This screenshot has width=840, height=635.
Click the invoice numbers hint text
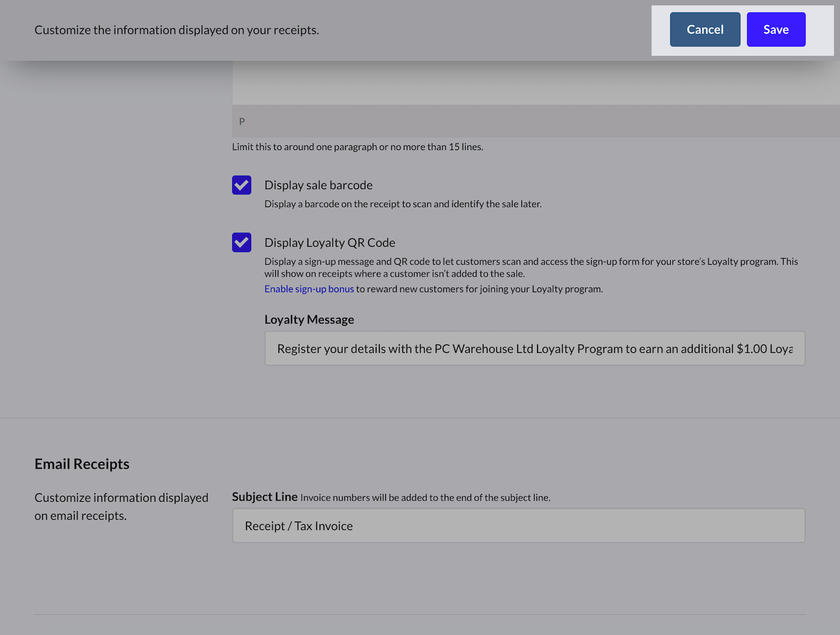425,498
